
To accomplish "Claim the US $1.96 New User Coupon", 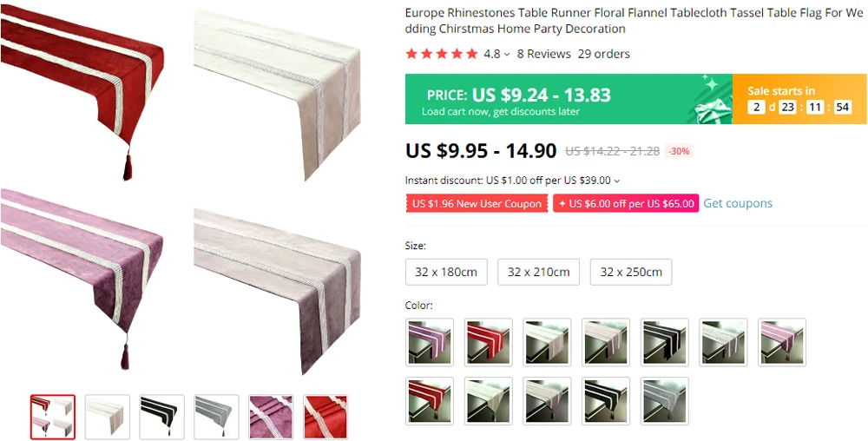I will tap(477, 204).
